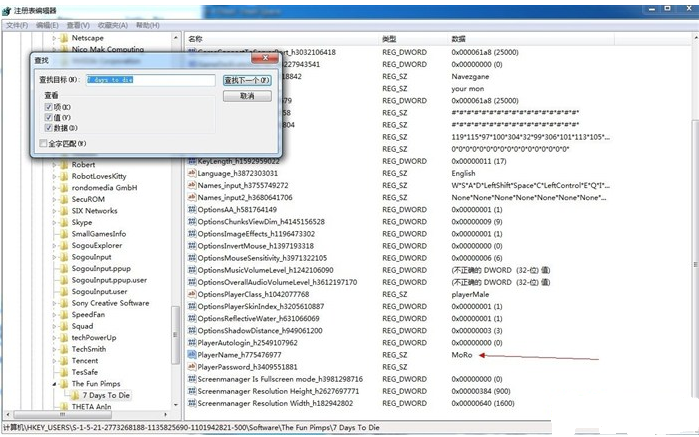Expand the Robert registry key

(54, 164)
